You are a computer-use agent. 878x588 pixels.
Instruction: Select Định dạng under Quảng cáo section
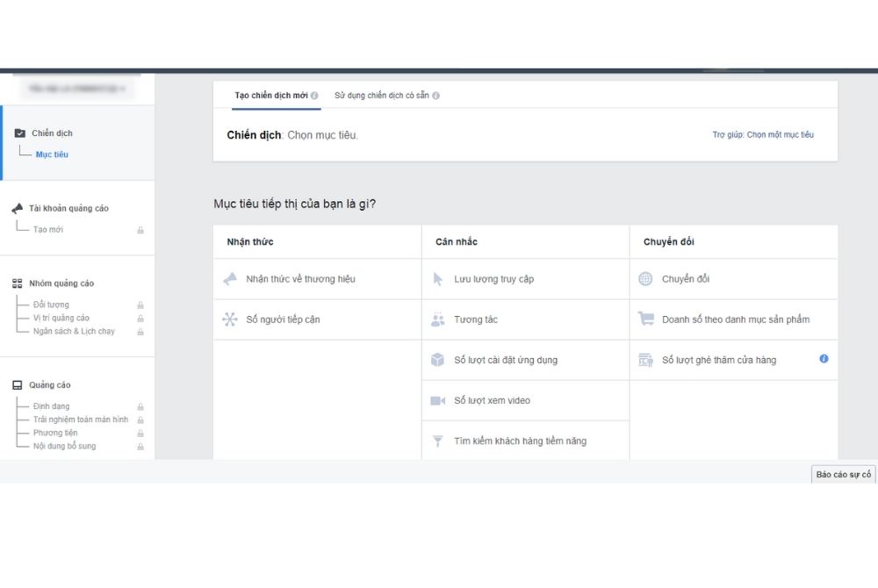pyautogui.click(x=51, y=406)
